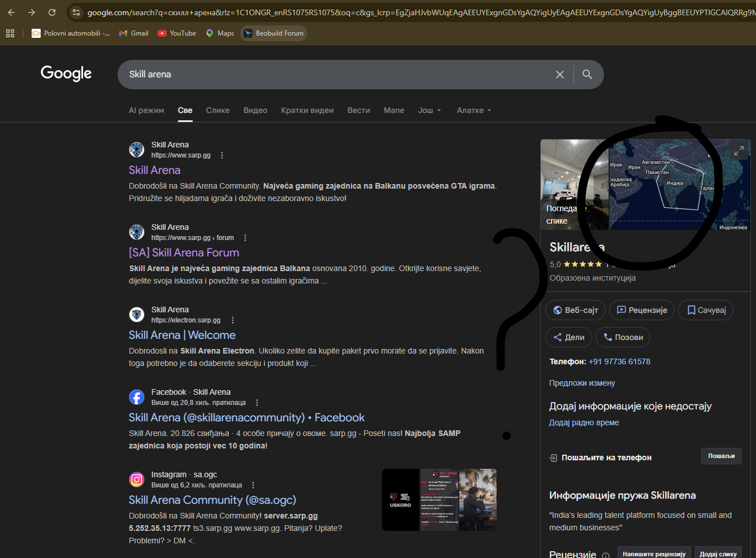756x558 pixels.
Task: Open three-dot menu beside Facebook result
Action: [x=257, y=403]
